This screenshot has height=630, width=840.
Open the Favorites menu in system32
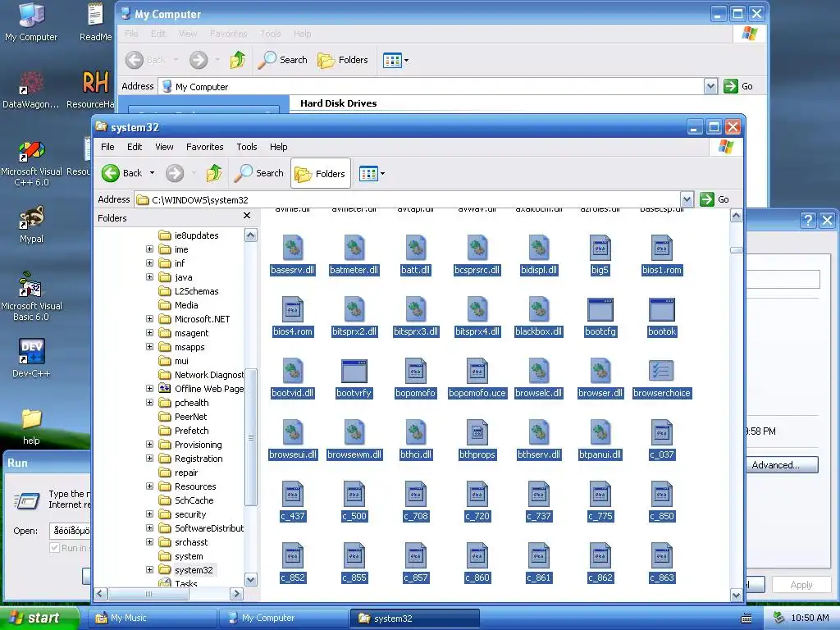pyautogui.click(x=204, y=147)
